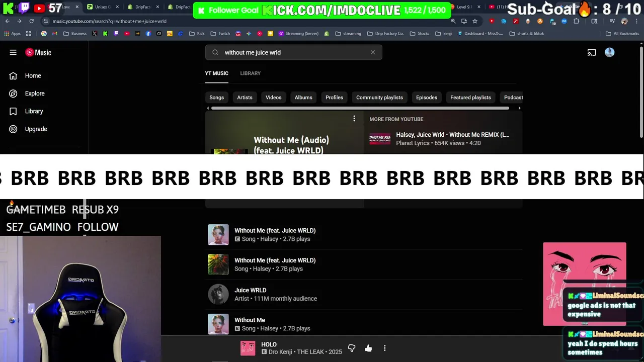Like the playing song HOLO

coord(368,348)
